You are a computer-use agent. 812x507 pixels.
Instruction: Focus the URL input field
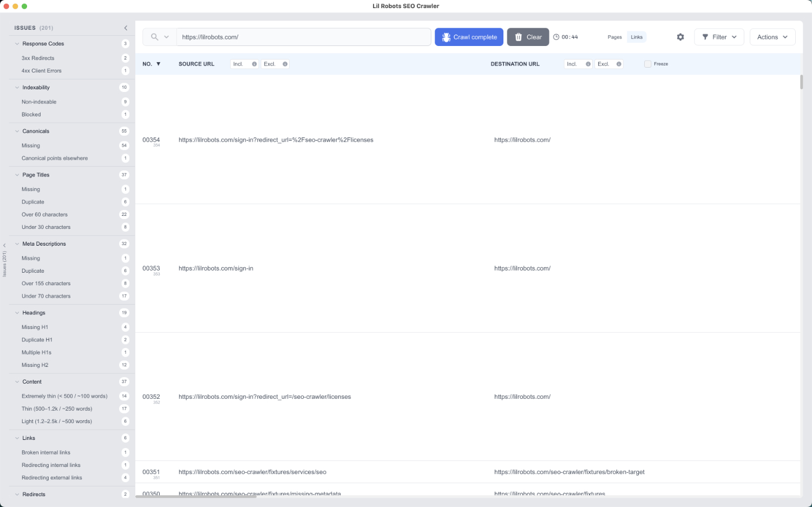[304, 37]
